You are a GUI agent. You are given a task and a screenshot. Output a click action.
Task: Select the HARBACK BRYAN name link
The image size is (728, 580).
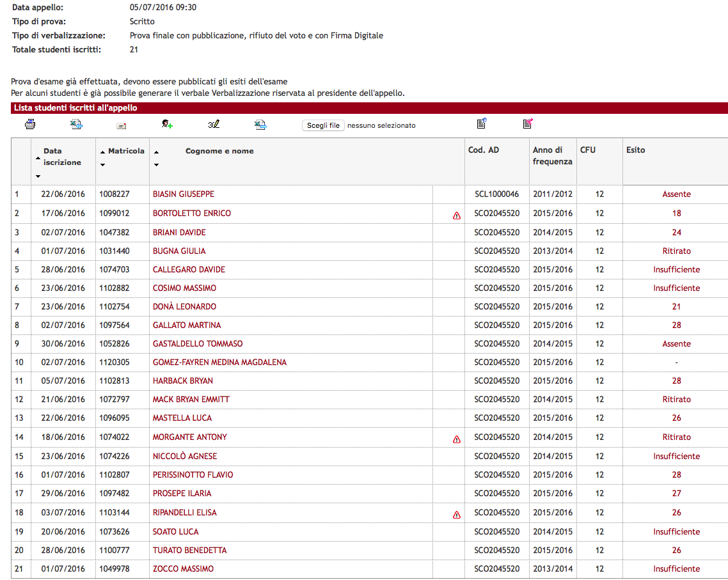click(183, 381)
